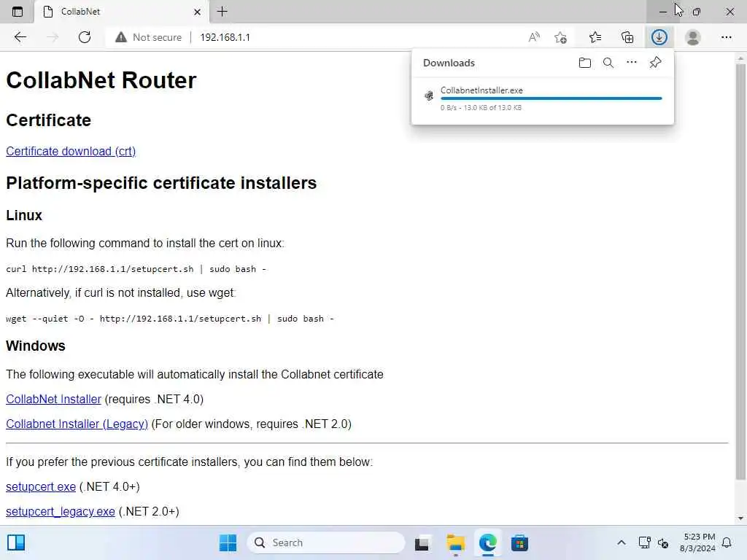Click the network status tray icon

(x=644, y=542)
